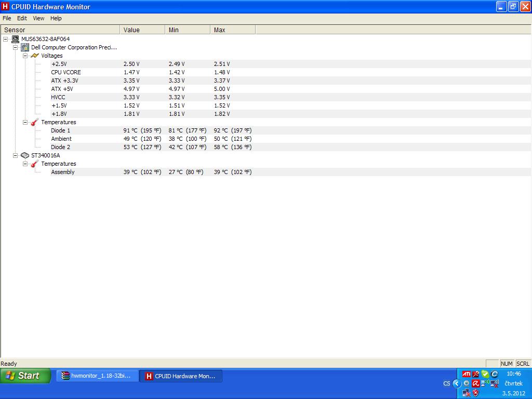The height and width of the screenshot is (399, 532).
Task: Click the two-computers network tray icon
Action: click(x=466, y=393)
